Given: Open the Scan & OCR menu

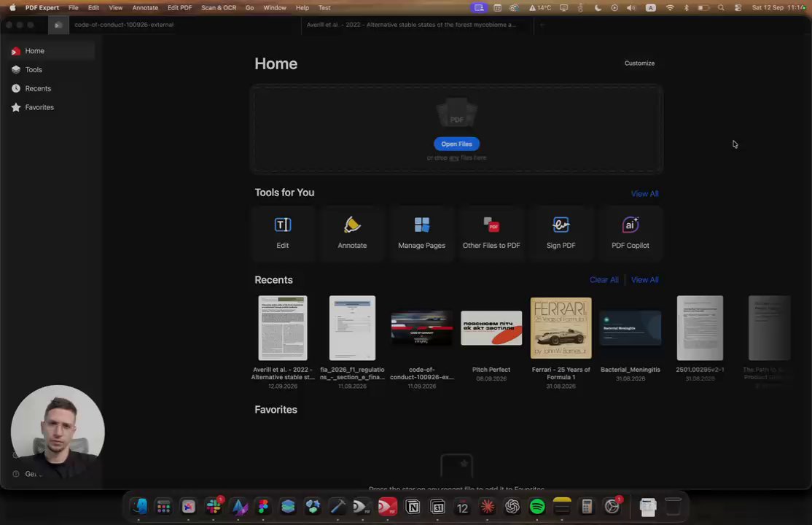Looking at the screenshot, I should click(x=219, y=8).
